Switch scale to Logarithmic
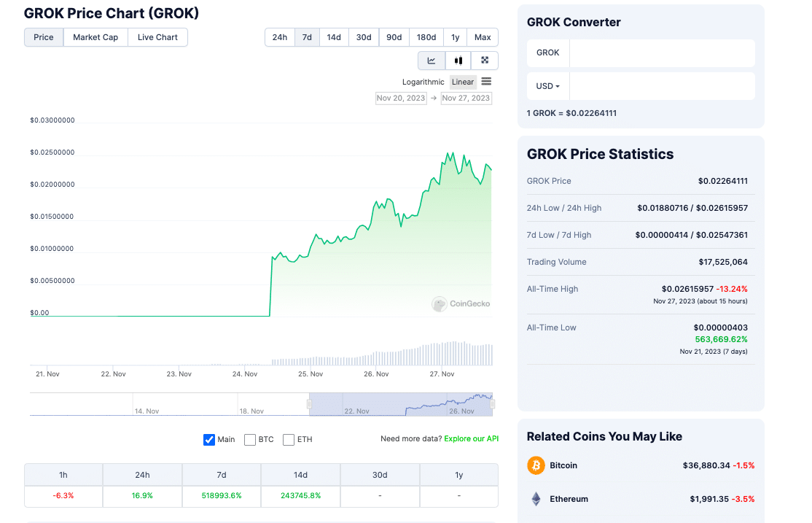Image resolution: width=812 pixels, height=523 pixels. (x=423, y=82)
